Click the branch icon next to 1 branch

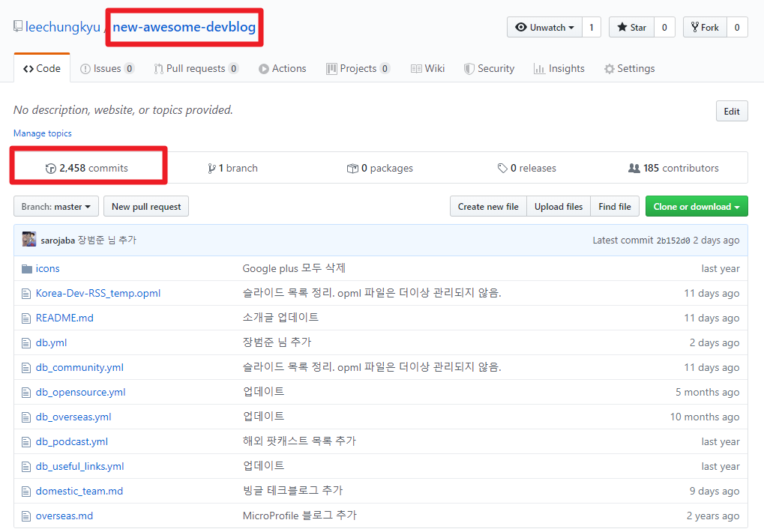coord(212,167)
